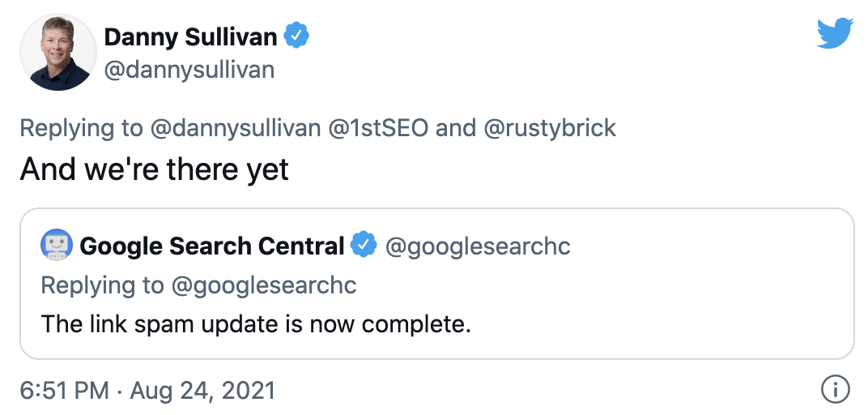This screenshot has height=415, width=868.
Task: Click the 6:51 PM timestamp
Action: [64, 390]
